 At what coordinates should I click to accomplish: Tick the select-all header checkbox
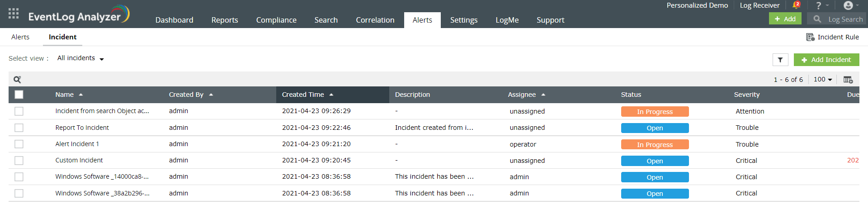pos(19,95)
